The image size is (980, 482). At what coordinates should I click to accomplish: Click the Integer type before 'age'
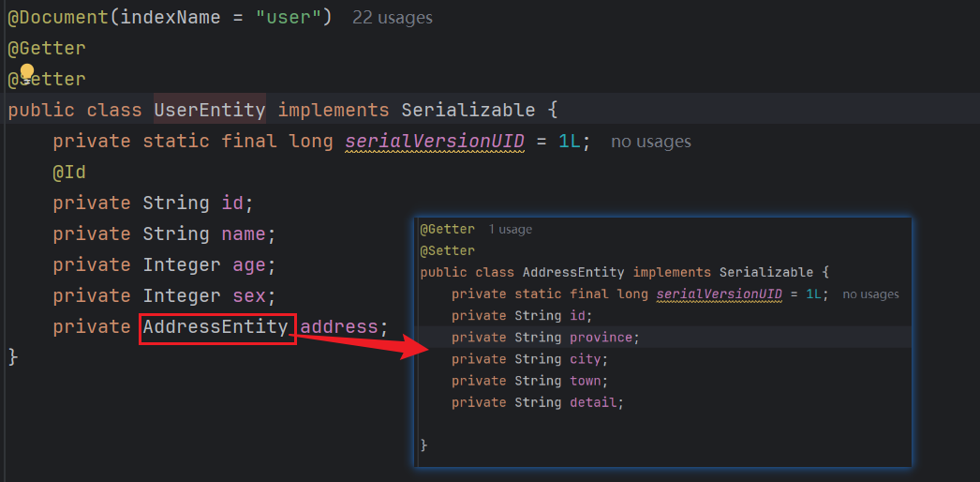(181, 265)
